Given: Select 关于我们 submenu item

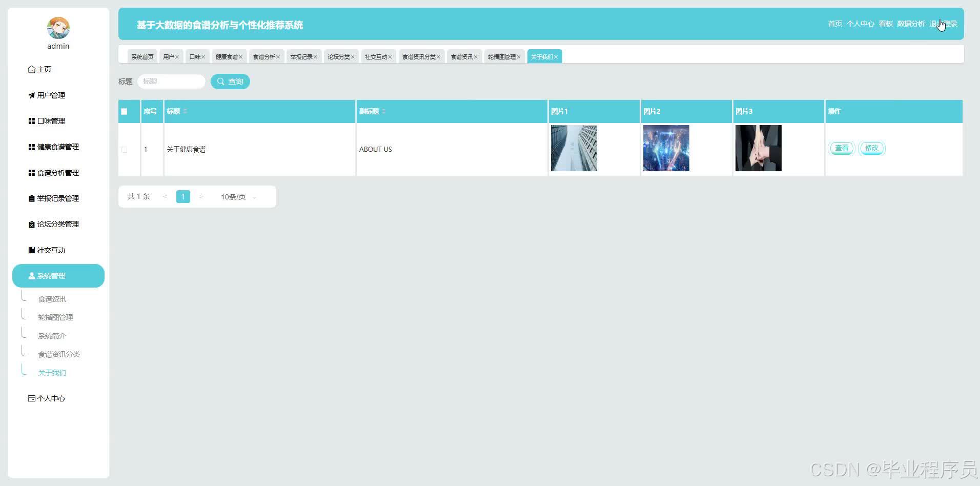Looking at the screenshot, I should 52,373.
